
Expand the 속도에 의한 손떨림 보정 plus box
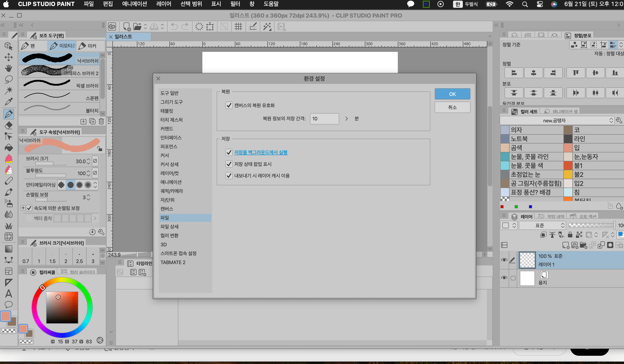(x=23, y=208)
